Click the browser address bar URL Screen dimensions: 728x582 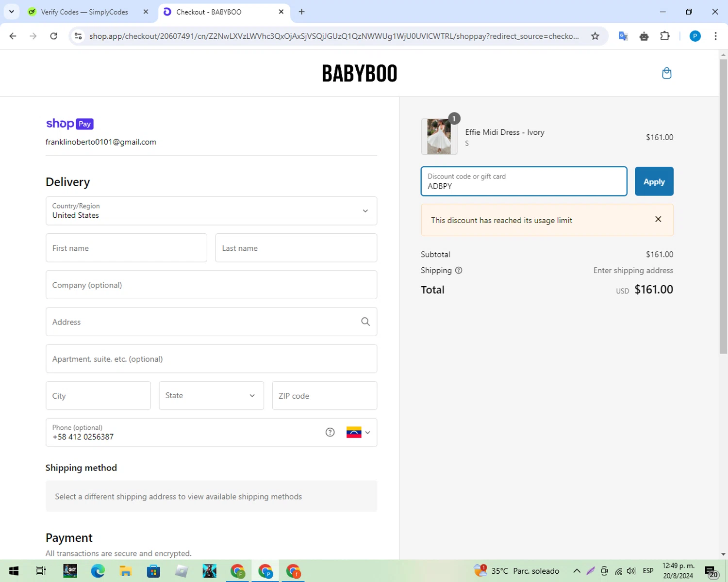334,36
